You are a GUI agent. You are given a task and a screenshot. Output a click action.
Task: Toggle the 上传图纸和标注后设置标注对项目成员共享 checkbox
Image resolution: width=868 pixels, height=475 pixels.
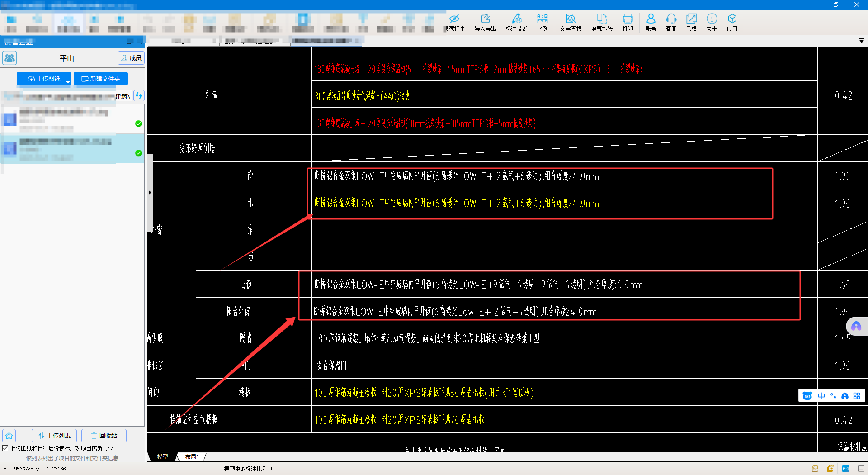click(5, 448)
